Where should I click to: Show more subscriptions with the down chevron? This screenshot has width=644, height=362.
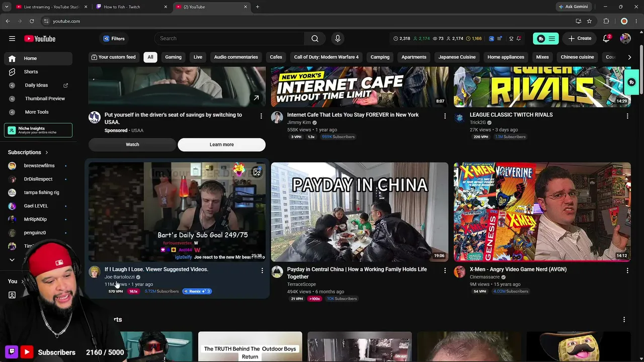[12, 260]
